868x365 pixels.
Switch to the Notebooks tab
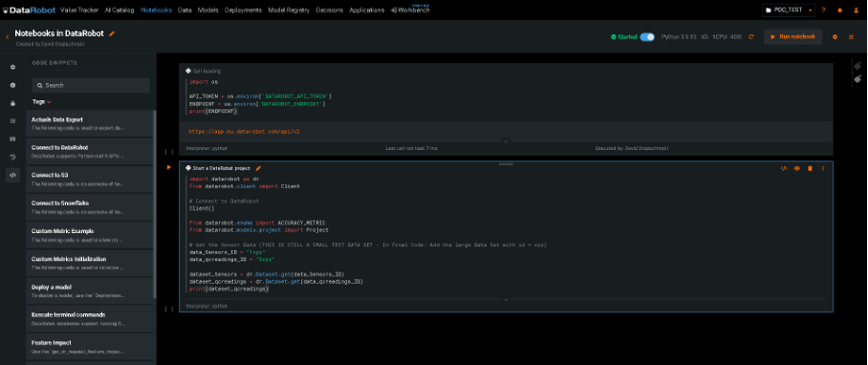[156, 10]
